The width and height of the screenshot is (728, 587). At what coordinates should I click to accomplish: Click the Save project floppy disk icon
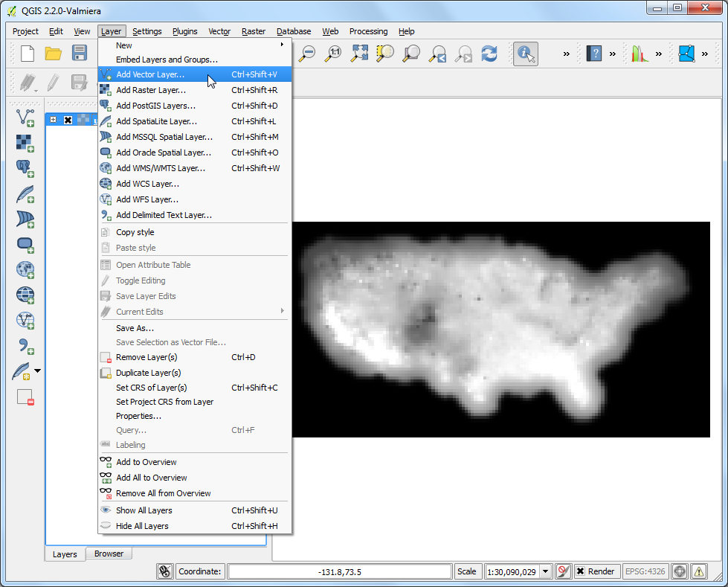(x=80, y=54)
